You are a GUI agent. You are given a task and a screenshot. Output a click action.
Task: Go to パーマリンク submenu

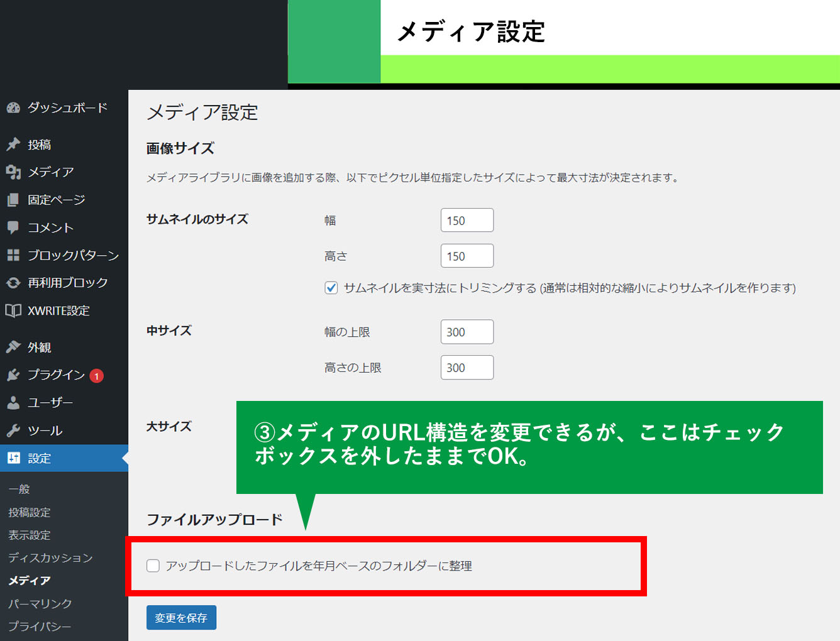(x=40, y=603)
